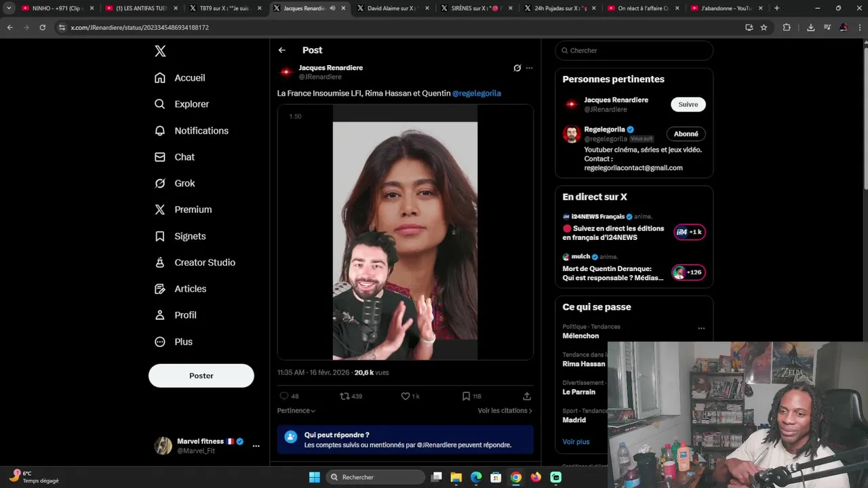Open mulch live +126 badge

point(689,272)
